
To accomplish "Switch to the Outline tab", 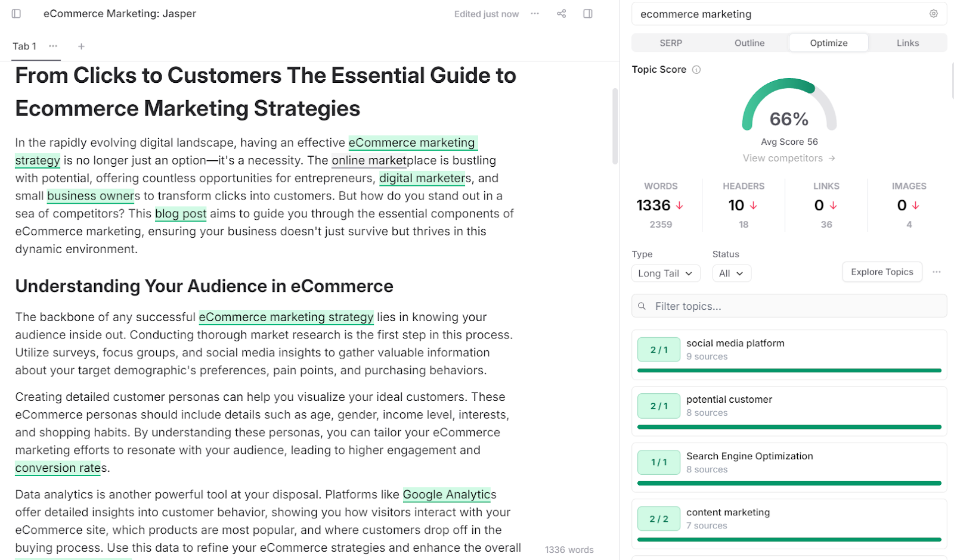I will 749,43.
